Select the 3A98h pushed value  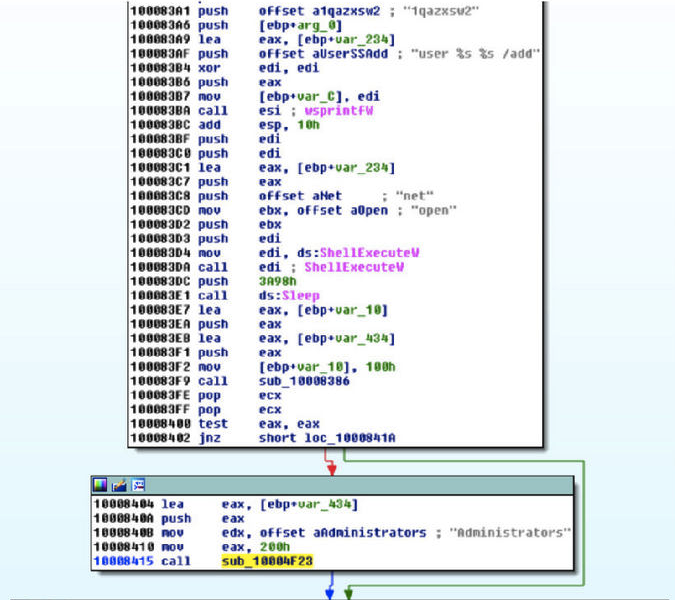[278, 281]
